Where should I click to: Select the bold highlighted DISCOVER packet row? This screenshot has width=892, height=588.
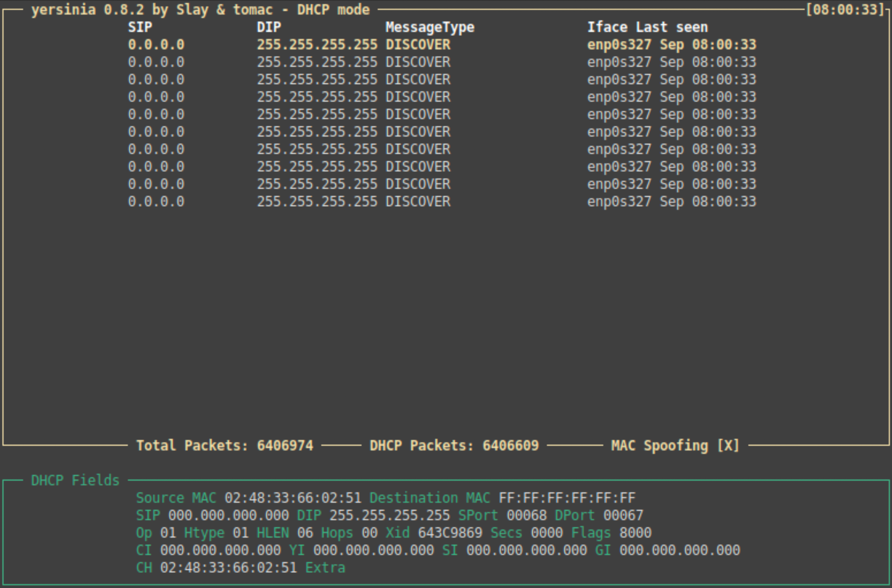442,45
